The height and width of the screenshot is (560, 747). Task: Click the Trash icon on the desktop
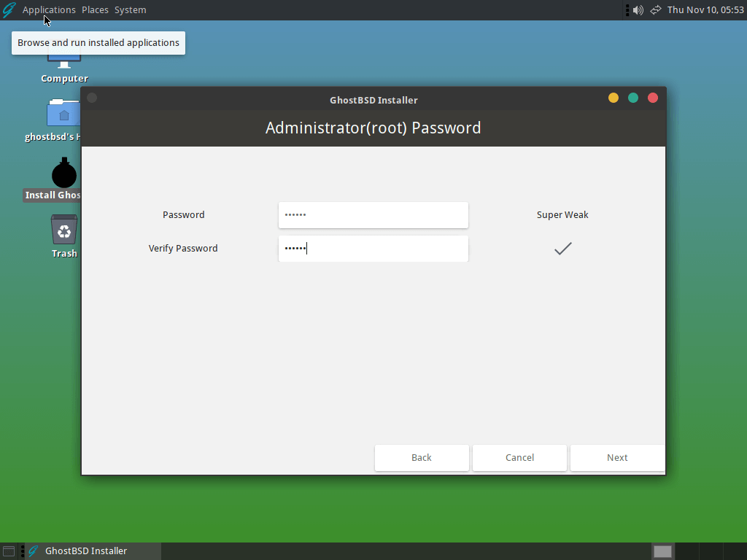click(64, 230)
